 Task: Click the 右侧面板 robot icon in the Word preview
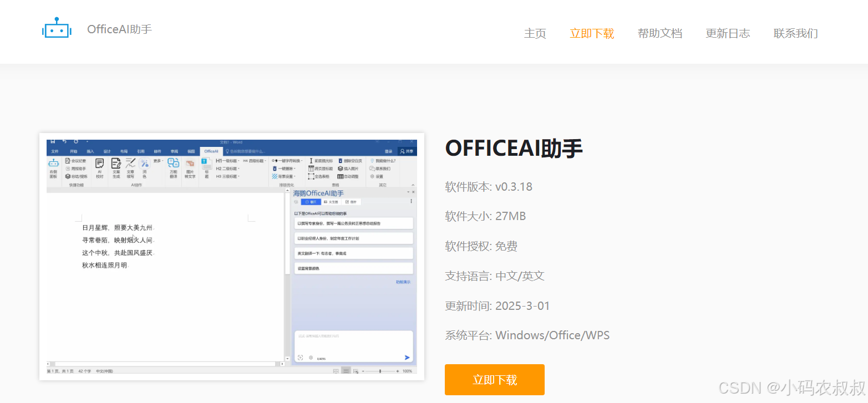pos(54,163)
